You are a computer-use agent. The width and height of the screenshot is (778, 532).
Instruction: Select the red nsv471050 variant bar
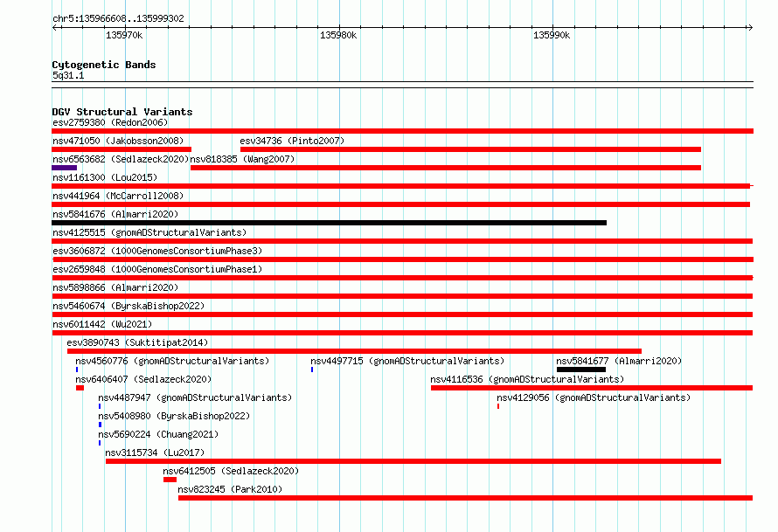point(122,149)
